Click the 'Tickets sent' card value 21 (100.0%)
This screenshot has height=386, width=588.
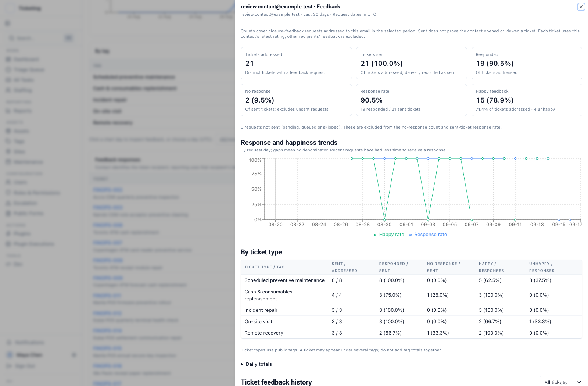[x=381, y=64]
